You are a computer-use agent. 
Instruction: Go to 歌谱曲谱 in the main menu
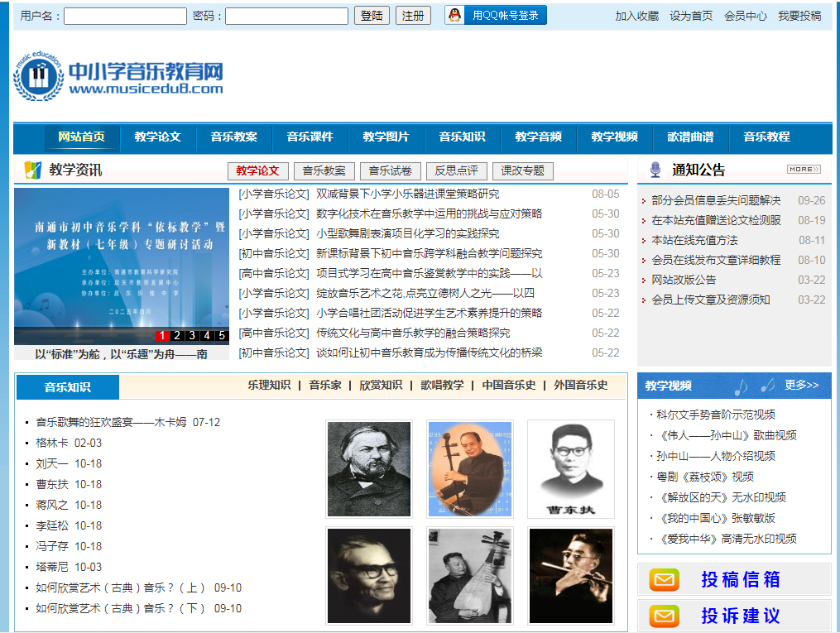[690, 137]
